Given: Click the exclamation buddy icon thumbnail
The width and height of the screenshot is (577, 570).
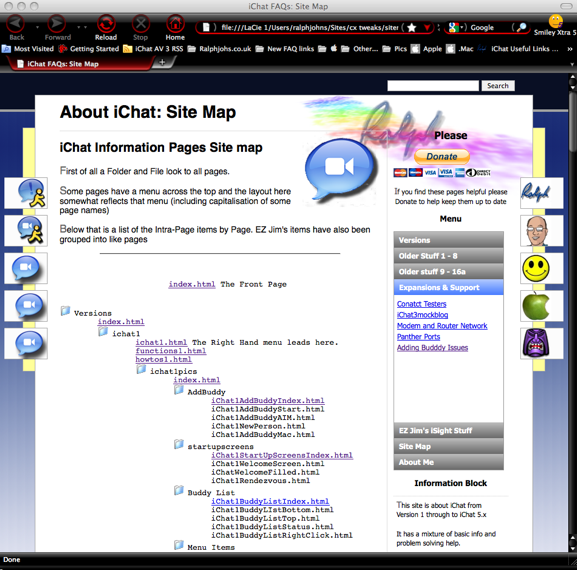Looking at the screenshot, I should tap(26, 193).
